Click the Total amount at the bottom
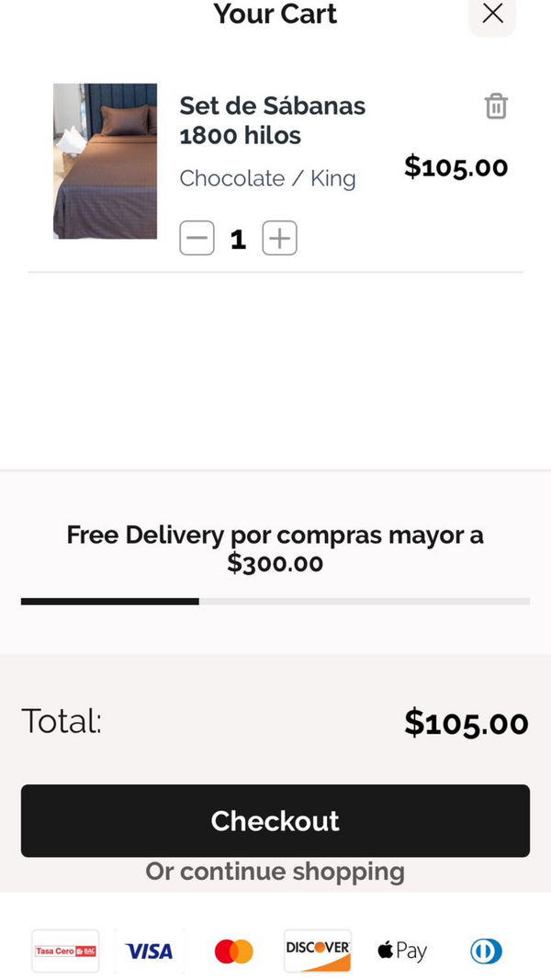551x980 pixels. [x=466, y=723]
